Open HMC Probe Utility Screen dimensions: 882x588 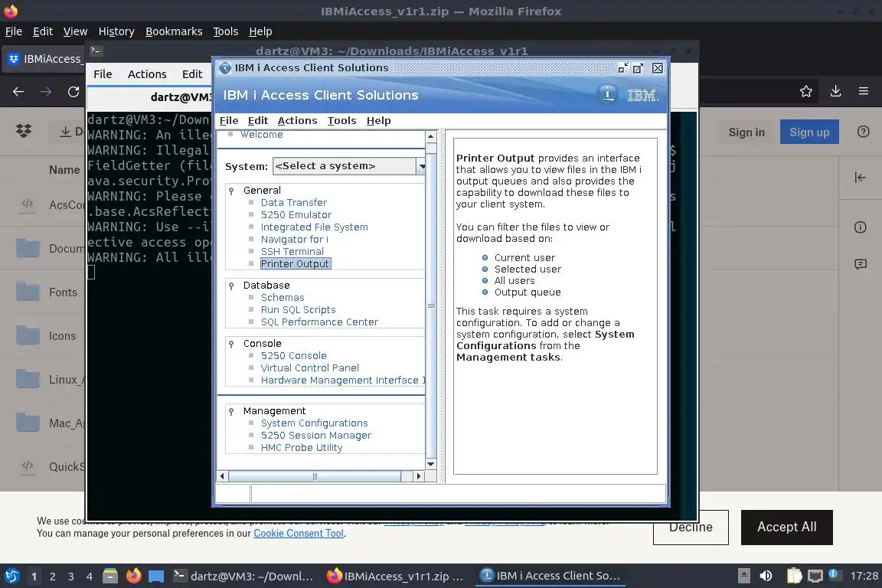point(302,448)
